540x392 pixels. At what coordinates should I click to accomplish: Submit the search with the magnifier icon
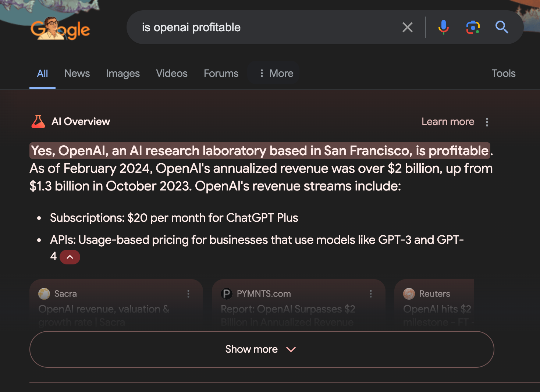(502, 27)
